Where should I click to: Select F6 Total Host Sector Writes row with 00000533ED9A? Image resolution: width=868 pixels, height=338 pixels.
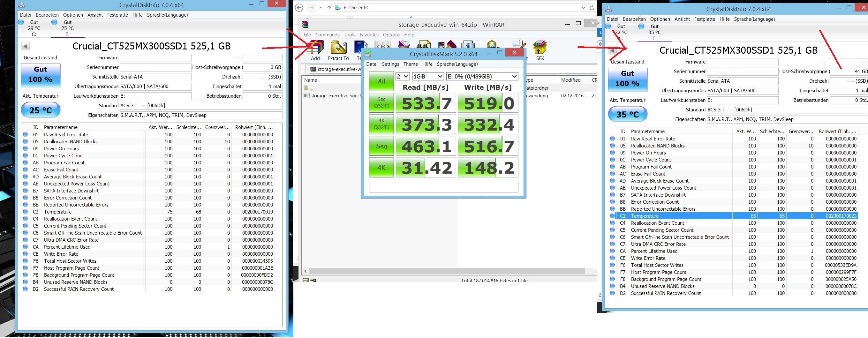[733, 265]
